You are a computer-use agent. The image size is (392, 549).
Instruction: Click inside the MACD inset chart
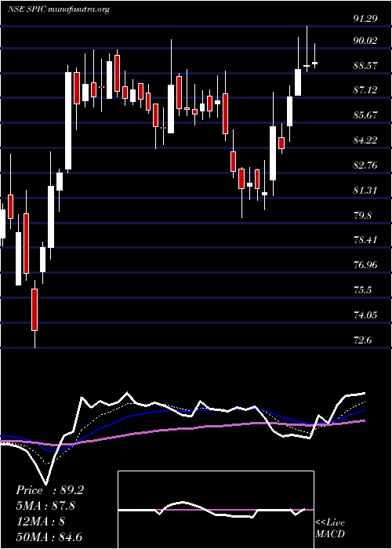tap(216, 510)
